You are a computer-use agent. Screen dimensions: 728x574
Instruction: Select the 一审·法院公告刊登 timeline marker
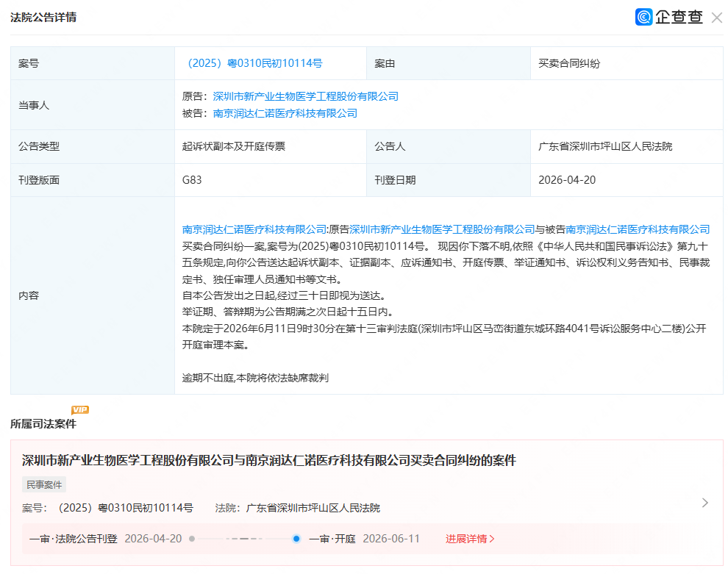pyautogui.click(x=191, y=539)
